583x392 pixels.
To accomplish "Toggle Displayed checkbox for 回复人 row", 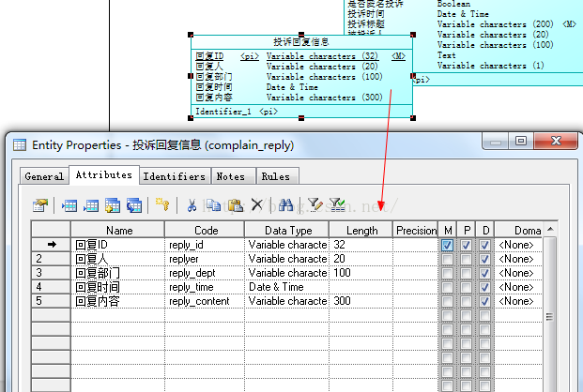I will (x=484, y=260).
